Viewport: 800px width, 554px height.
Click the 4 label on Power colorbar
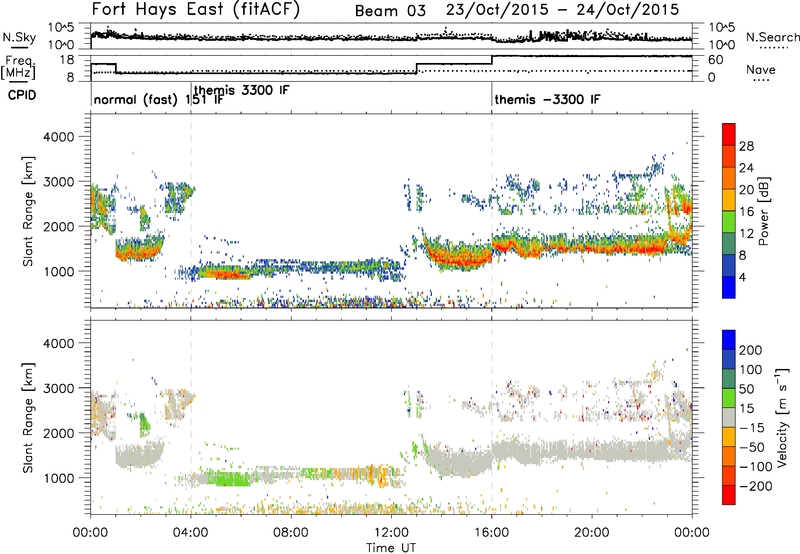pyautogui.click(x=744, y=277)
